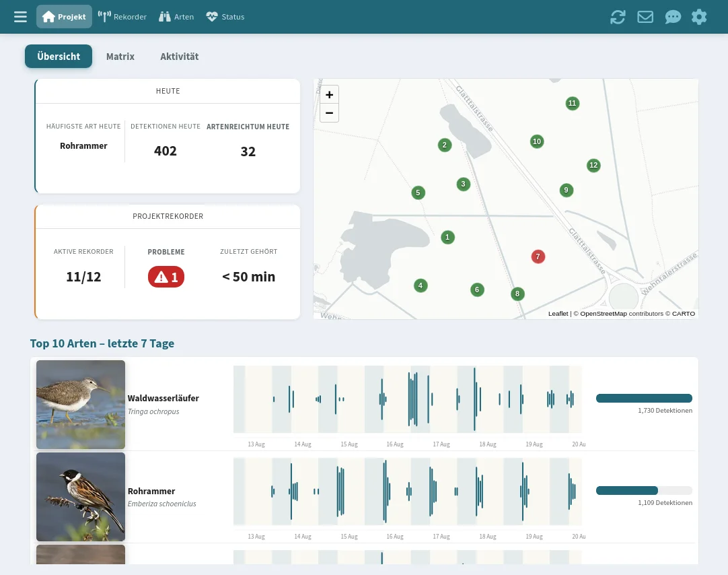Viewport: 728px width, 575px height.
Task: Zoom in on the map
Action: [x=329, y=95]
